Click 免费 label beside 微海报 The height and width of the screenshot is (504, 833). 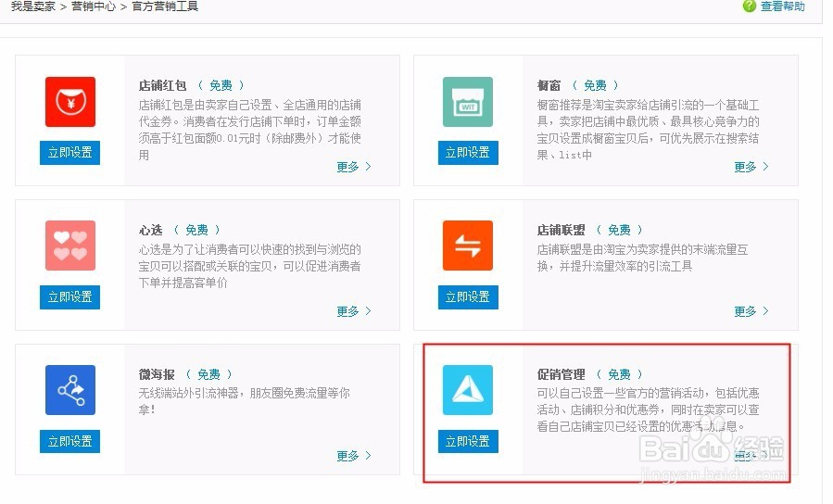pyautogui.click(x=208, y=374)
